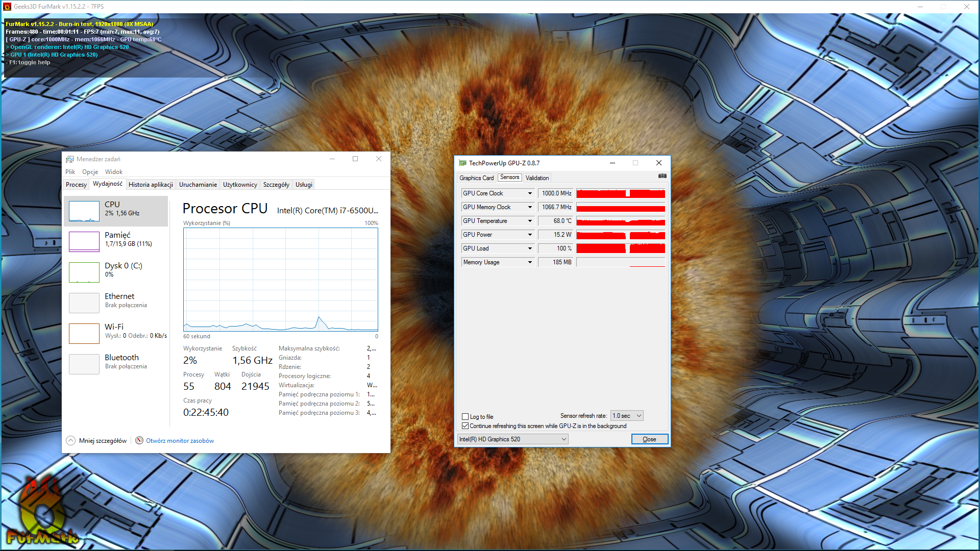Click the GPU Load red graph
The image size is (980, 551).
click(x=621, y=248)
